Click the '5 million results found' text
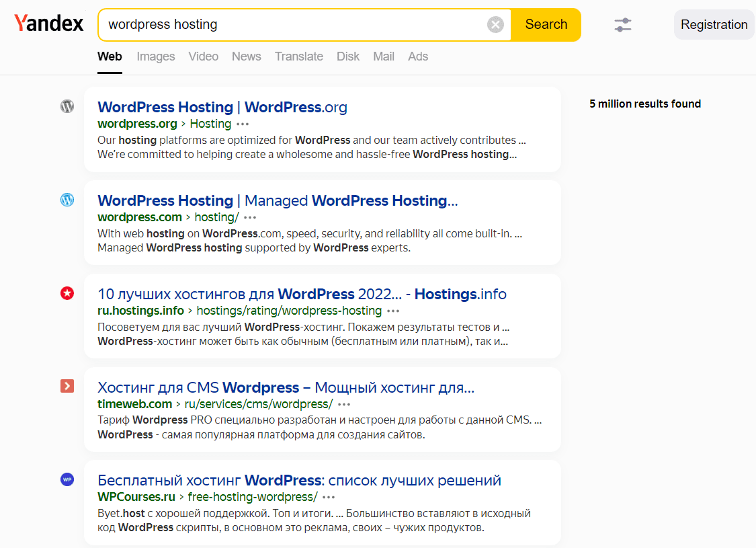Viewport: 756px width, 548px height. tap(645, 104)
